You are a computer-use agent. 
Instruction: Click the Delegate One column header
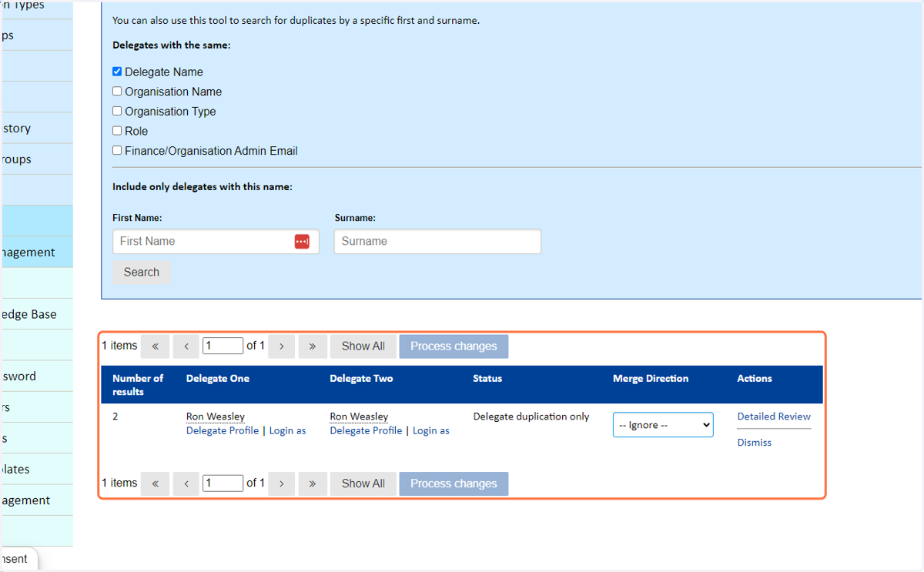(218, 378)
